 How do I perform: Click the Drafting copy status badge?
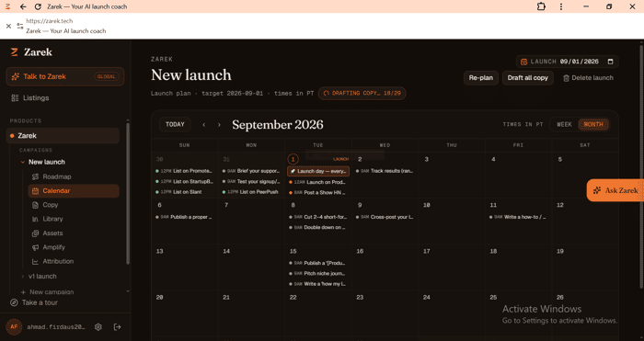362,93
